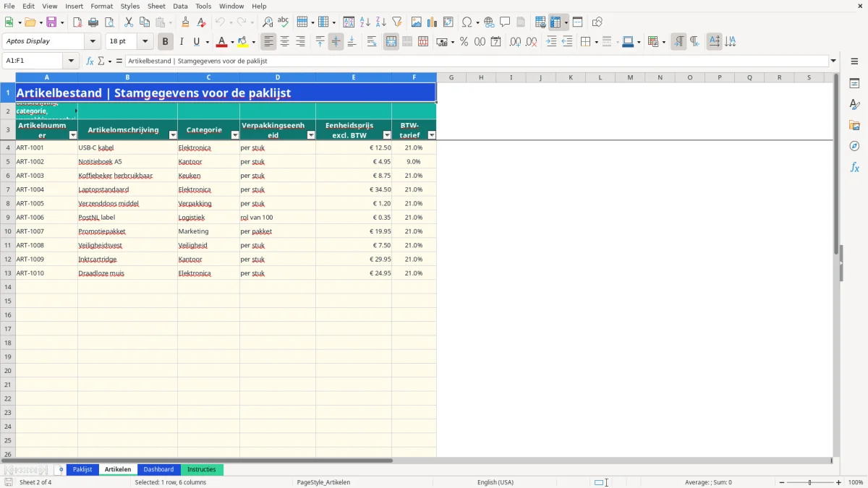Open the Insert menu
This screenshot has width=868, height=488.
[74, 6]
